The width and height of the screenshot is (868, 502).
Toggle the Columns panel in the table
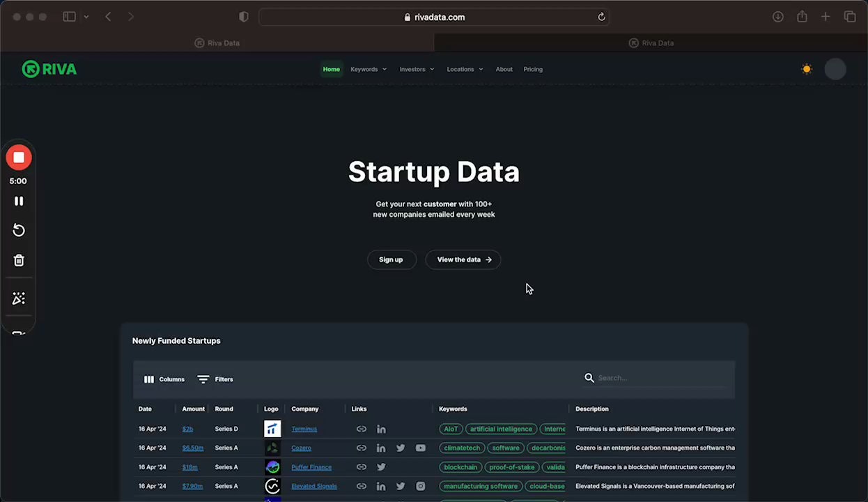pos(164,379)
